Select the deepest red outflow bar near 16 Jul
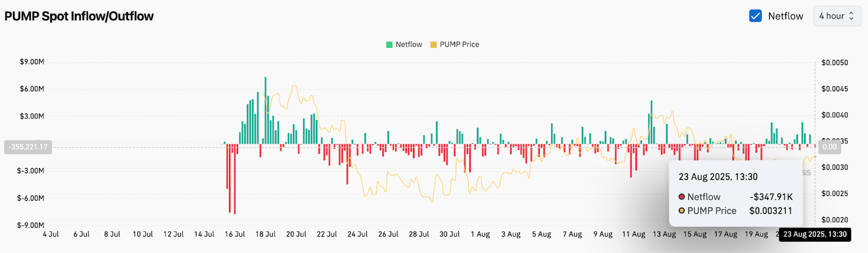Viewport: 868px width, 253px height. click(x=234, y=179)
